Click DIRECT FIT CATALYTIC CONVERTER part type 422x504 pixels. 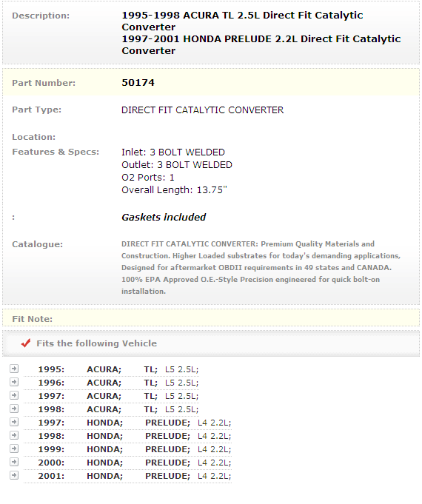click(203, 110)
